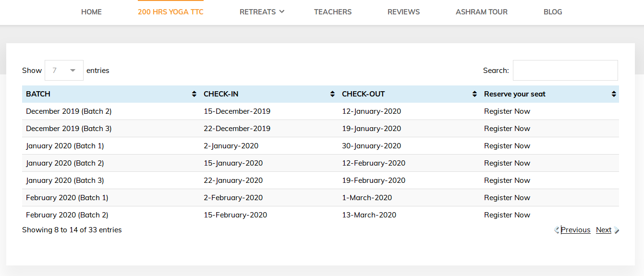Select cell January 2020 (Batch 3)
This screenshot has width=644, height=276.
click(65, 180)
